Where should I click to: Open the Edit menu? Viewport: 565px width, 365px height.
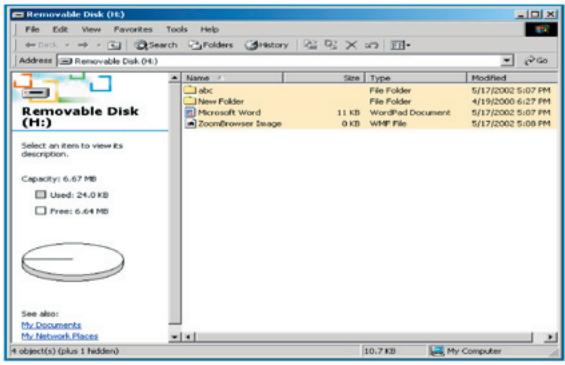pos(60,29)
